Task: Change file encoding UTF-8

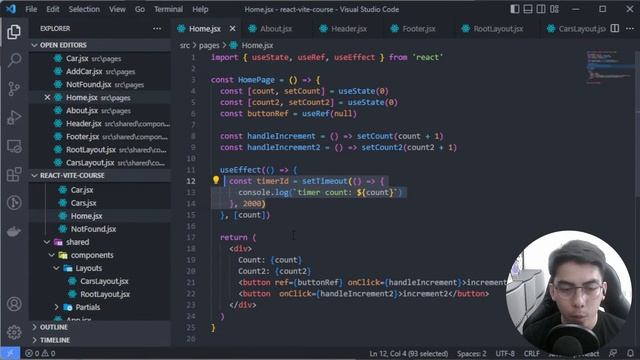Action: [x=505, y=353]
